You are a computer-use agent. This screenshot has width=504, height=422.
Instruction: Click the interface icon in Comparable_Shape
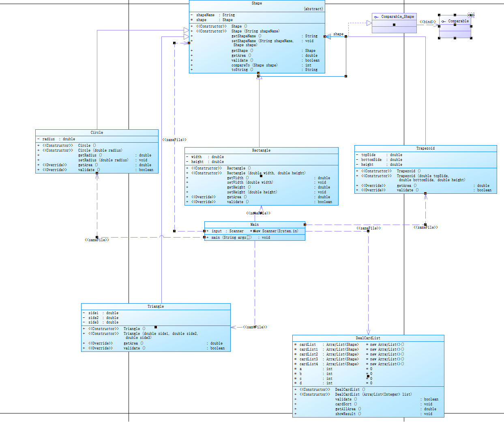click(x=376, y=17)
